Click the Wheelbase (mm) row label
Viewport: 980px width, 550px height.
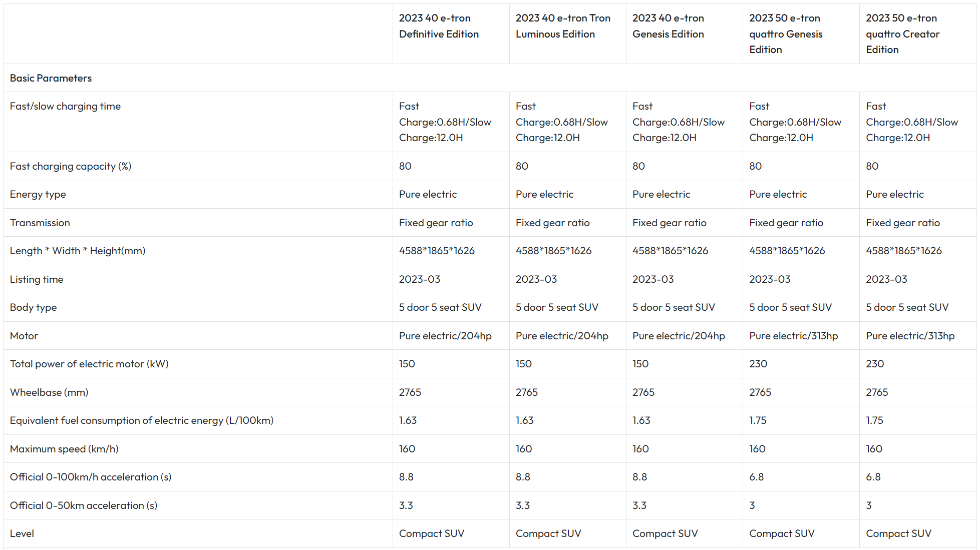pos(49,392)
